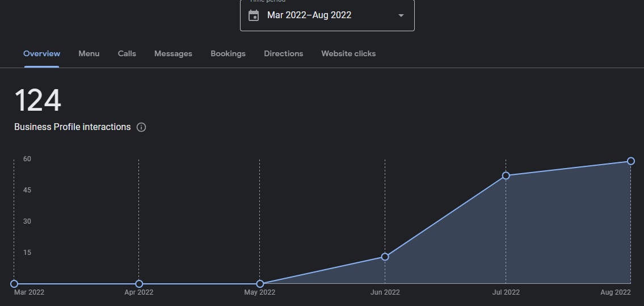The image size is (644, 306).
Task: Click the Mar 2022 axis label
Action: tap(29, 292)
